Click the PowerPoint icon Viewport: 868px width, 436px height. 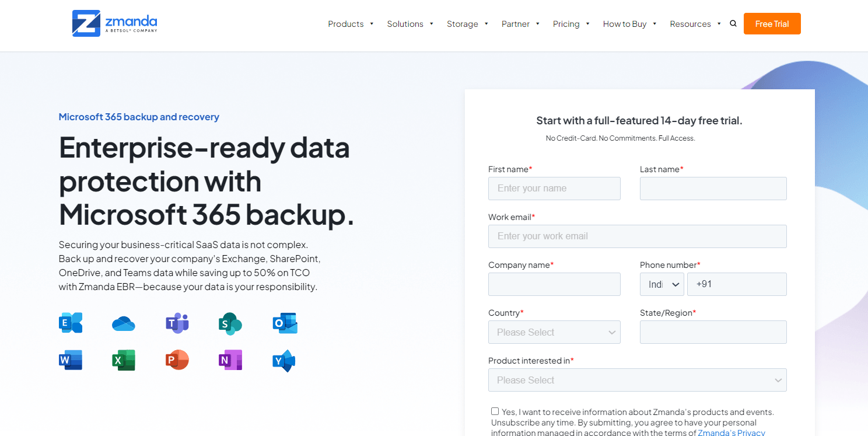(177, 360)
